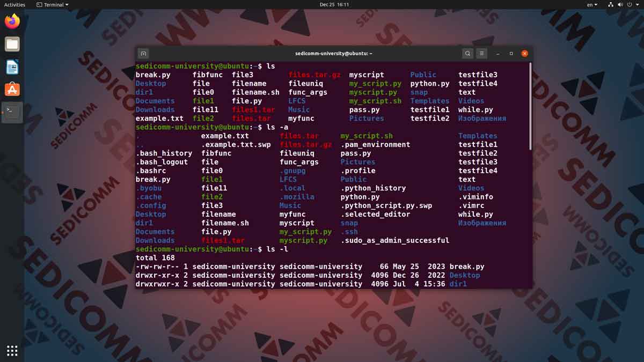Viewport: 644px width, 362px height.
Task: Select the files.tar.gz entry in the listing
Action: coord(314,75)
